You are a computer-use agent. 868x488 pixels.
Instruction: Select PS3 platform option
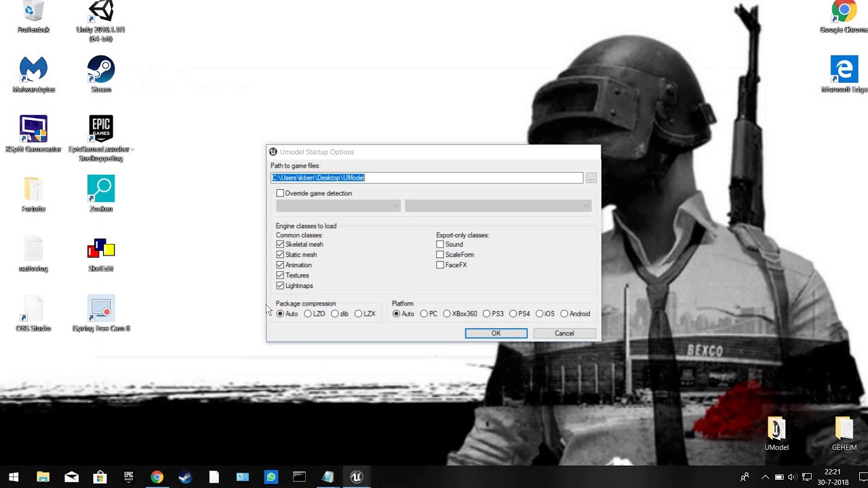486,314
